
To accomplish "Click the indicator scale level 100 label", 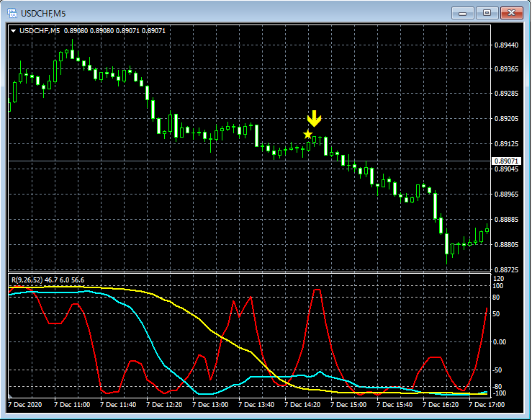I will coord(498,286).
